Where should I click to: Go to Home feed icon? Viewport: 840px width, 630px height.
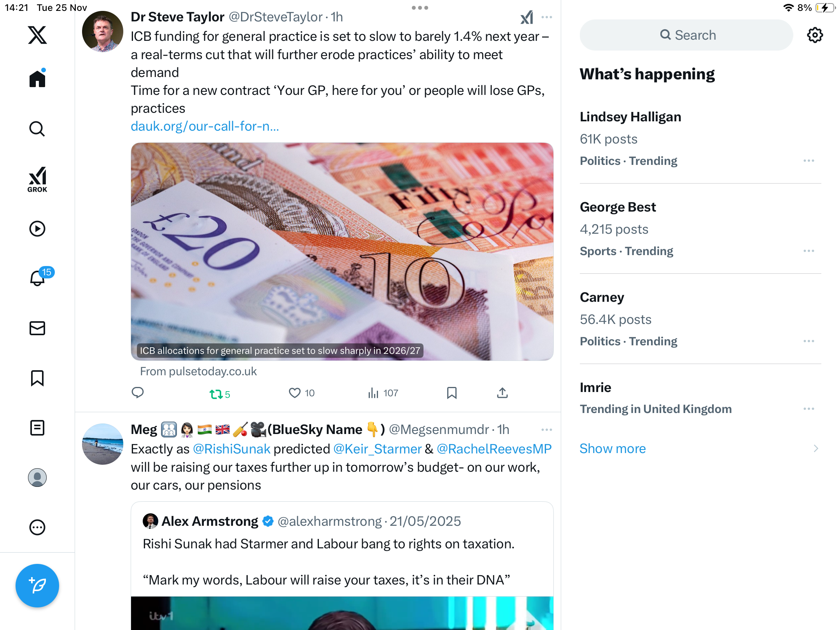(x=37, y=78)
